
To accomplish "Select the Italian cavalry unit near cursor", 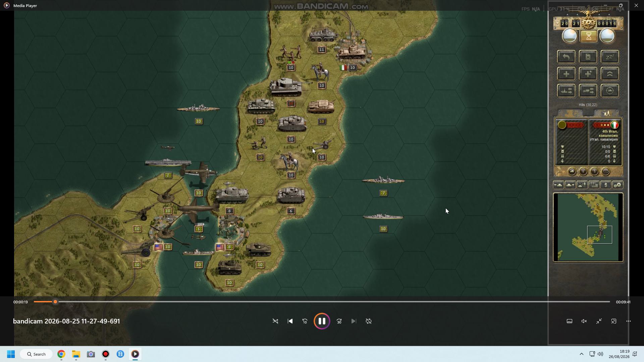I will [289, 162].
